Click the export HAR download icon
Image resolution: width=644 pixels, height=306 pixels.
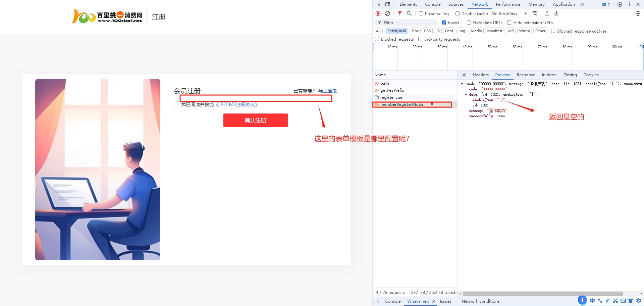[x=556, y=13]
